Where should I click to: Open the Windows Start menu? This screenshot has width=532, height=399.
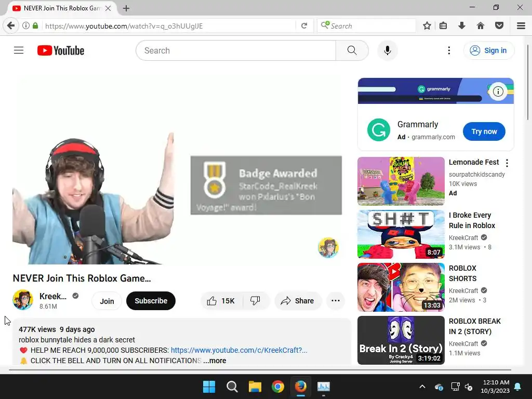pyautogui.click(x=209, y=387)
